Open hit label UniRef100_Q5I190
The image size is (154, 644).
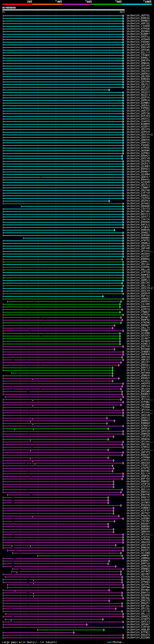pos(138,264)
